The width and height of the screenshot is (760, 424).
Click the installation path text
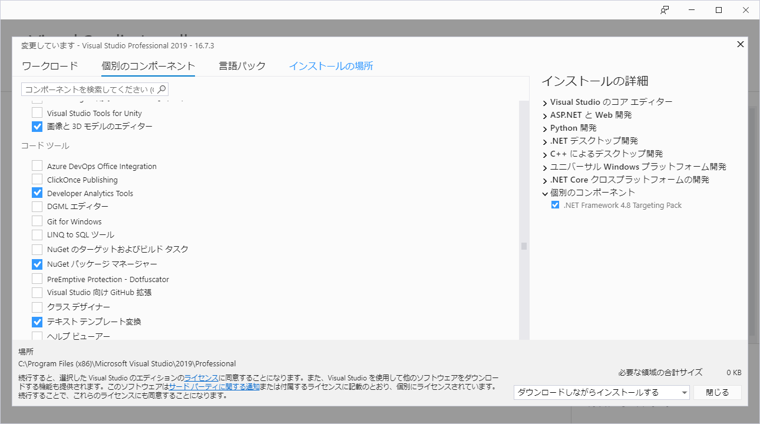point(127,363)
